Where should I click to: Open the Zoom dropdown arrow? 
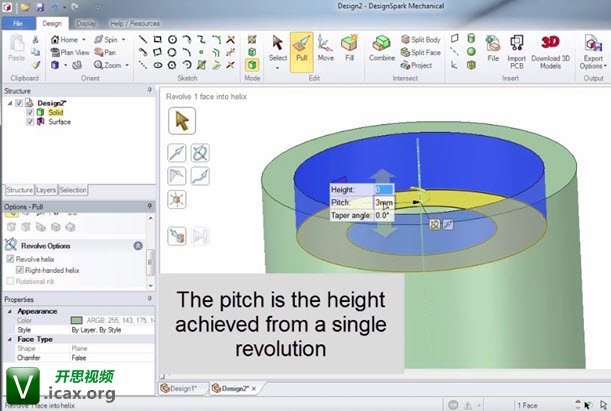(127, 65)
